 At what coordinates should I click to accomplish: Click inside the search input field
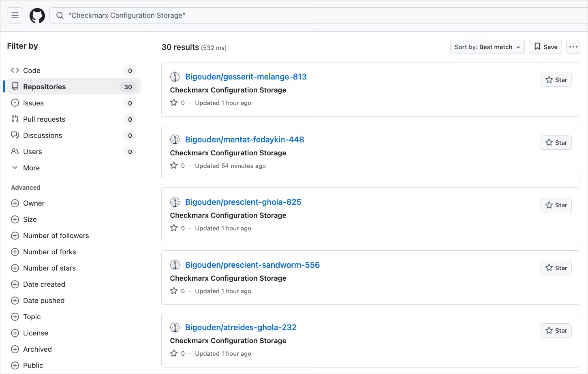[203, 15]
